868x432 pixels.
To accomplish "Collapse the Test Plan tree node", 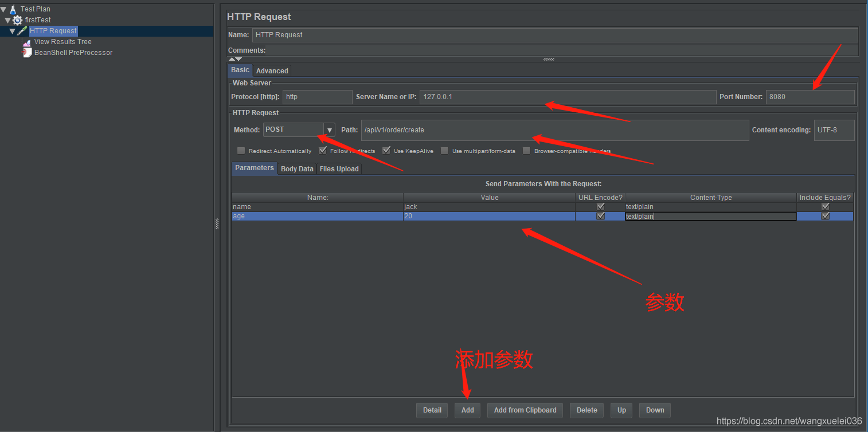I will (x=3, y=9).
